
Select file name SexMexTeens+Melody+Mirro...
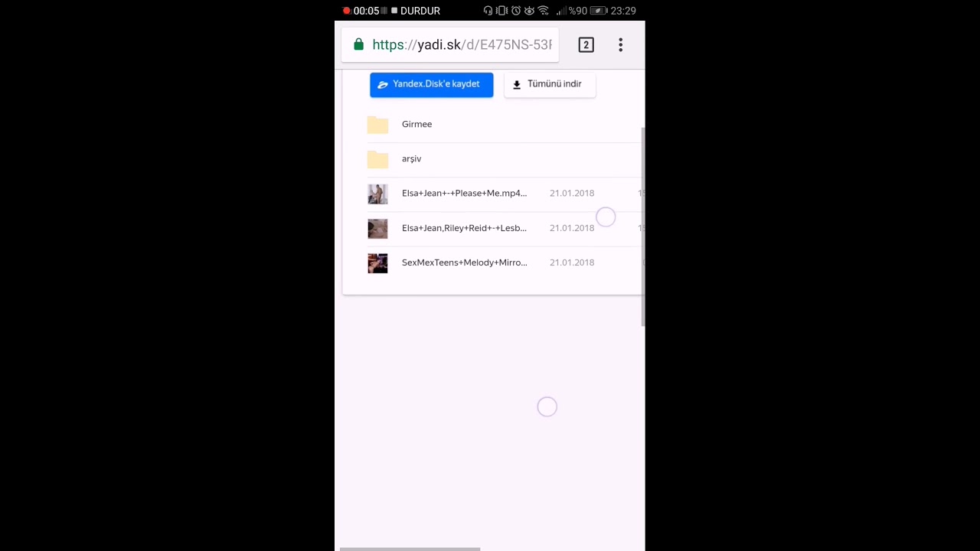464,262
